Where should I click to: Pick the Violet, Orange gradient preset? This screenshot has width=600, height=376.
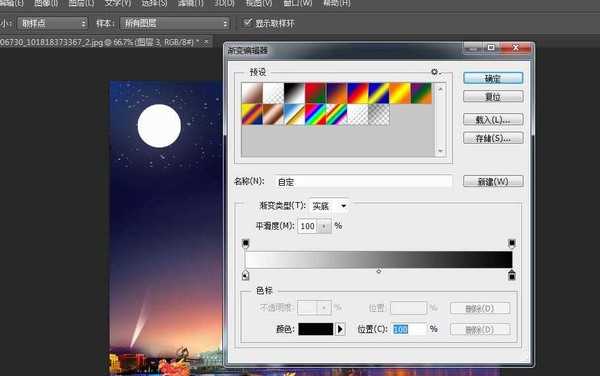(x=336, y=93)
